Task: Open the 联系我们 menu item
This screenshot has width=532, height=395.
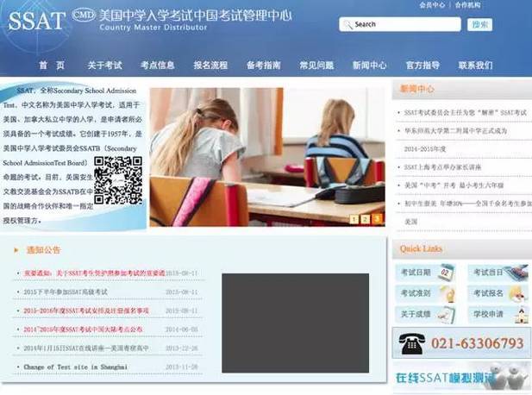Action: click(475, 65)
